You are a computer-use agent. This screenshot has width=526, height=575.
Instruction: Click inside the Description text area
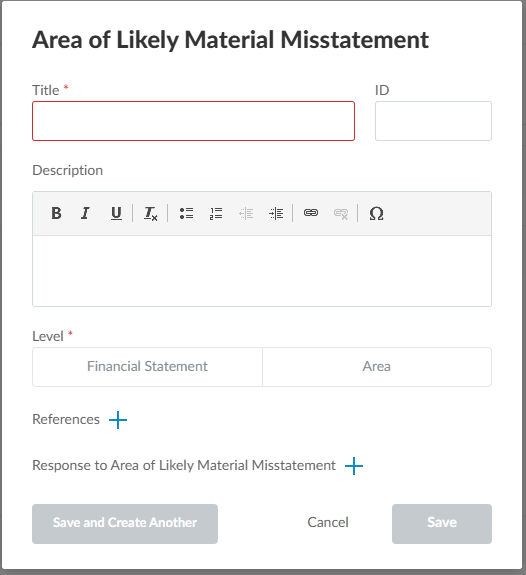262,271
